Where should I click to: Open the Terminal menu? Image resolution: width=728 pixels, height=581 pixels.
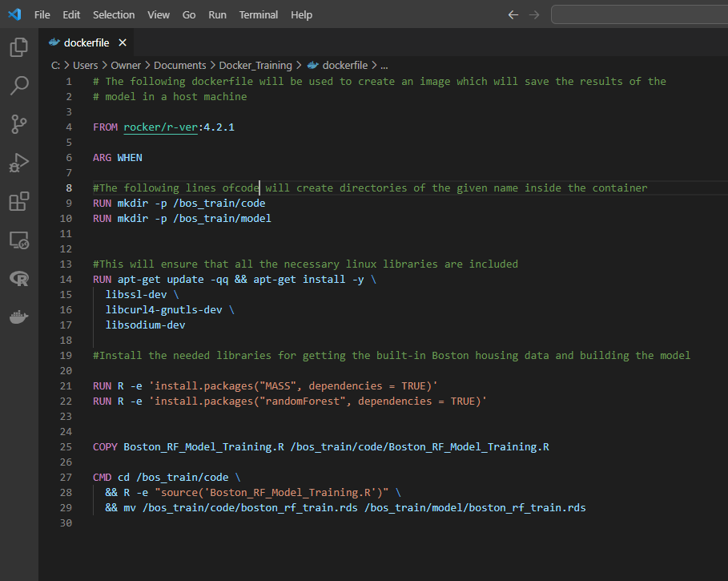[259, 15]
